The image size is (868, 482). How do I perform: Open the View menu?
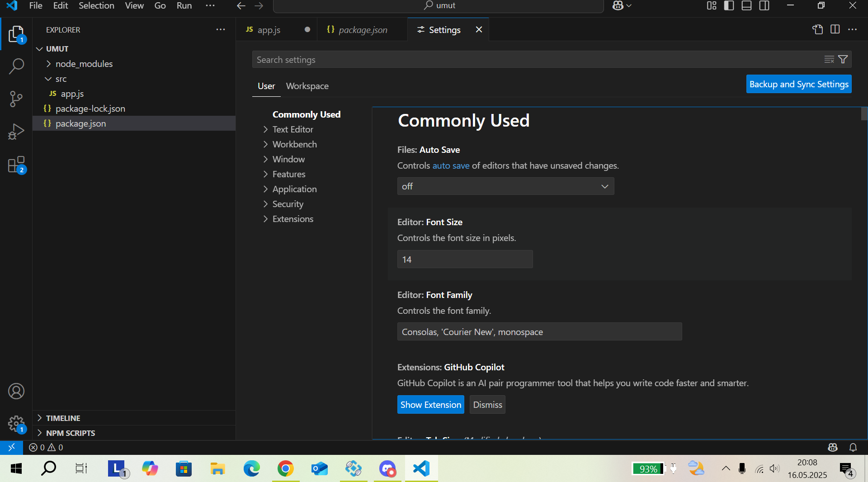point(134,5)
